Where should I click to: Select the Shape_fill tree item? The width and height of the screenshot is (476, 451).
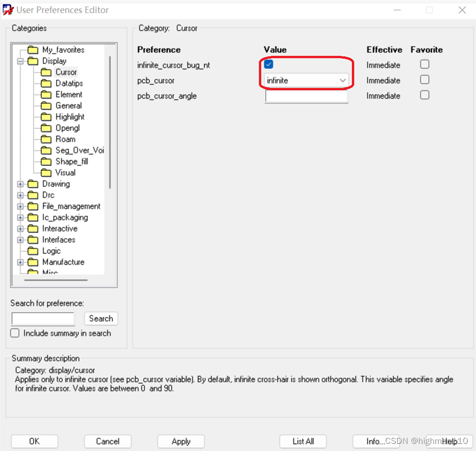72,161
